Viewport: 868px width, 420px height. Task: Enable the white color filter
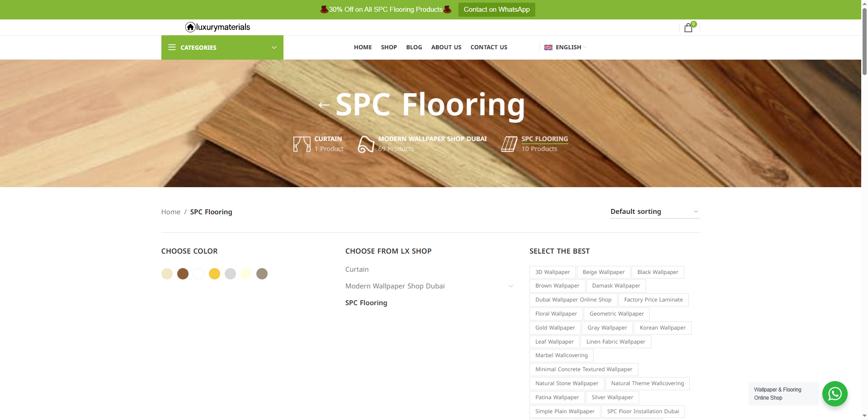tap(198, 274)
